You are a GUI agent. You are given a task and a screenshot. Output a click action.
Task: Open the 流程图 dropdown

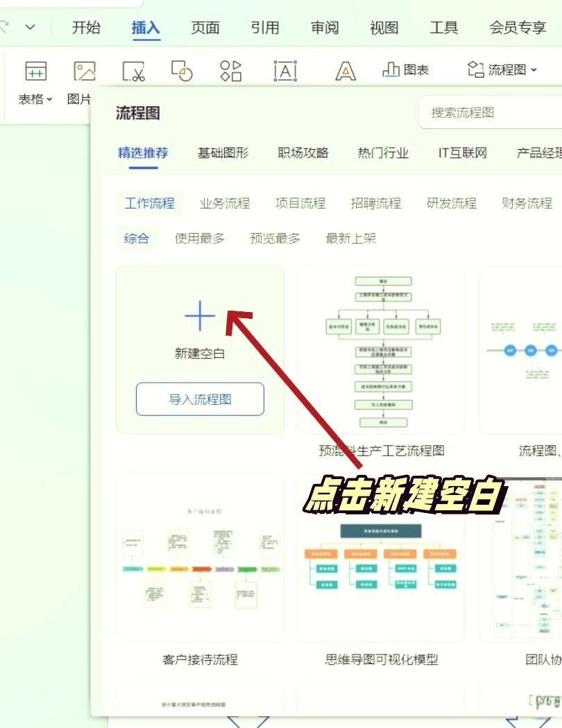point(502,69)
